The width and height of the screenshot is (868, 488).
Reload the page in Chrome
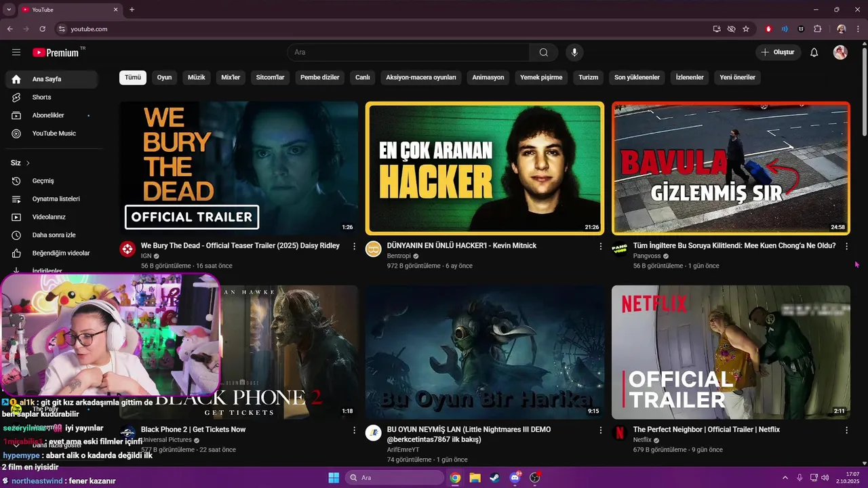click(x=42, y=29)
